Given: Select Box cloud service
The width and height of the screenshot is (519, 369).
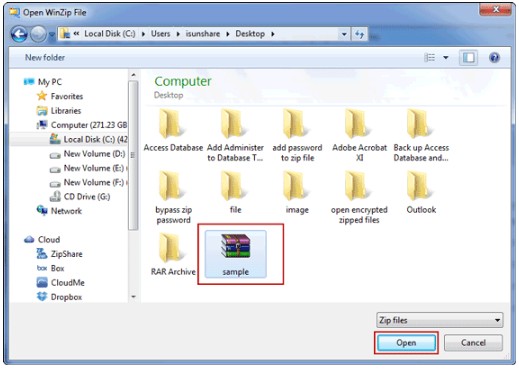Looking at the screenshot, I should (50, 268).
